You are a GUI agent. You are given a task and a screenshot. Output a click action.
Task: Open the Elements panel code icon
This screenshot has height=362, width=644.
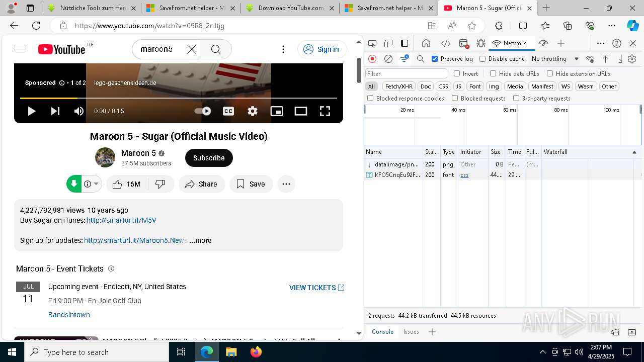click(x=445, y=43)
